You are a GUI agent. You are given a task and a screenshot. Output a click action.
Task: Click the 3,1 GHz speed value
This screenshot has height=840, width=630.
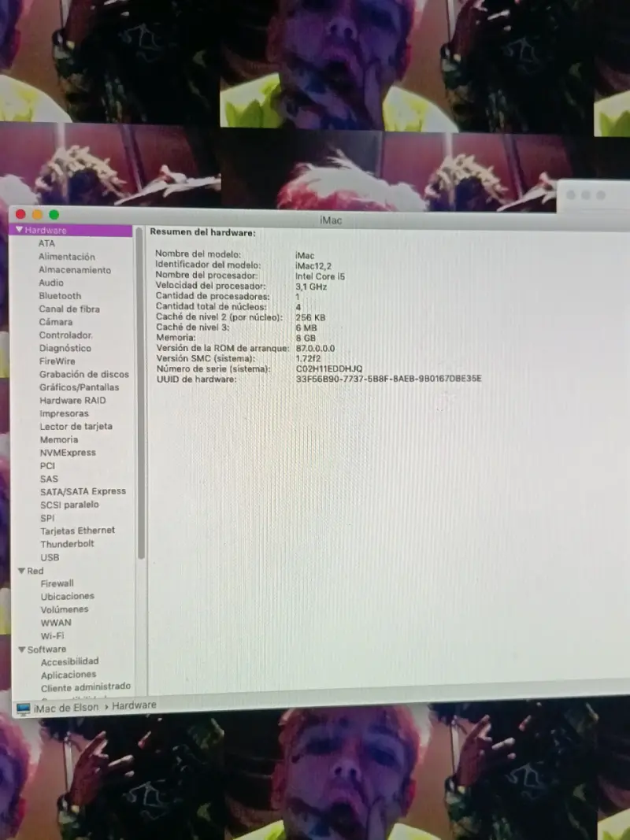coord(311,287)
